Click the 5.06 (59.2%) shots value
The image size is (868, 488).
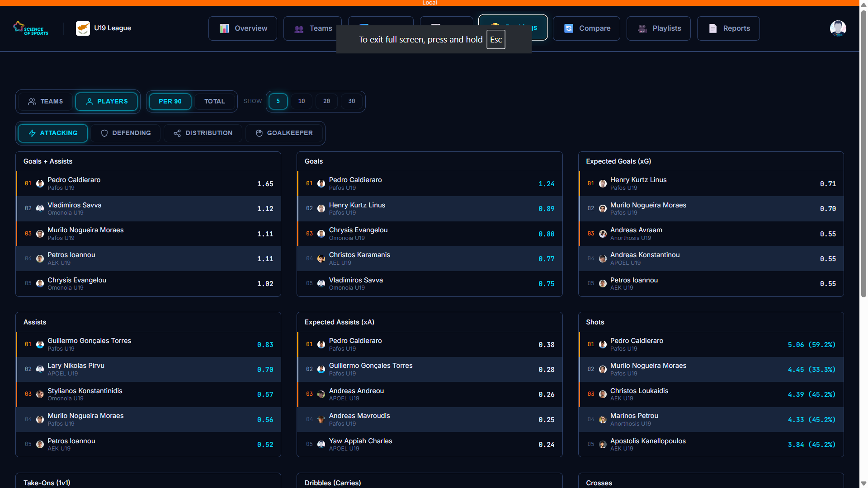tap(811, 345)
